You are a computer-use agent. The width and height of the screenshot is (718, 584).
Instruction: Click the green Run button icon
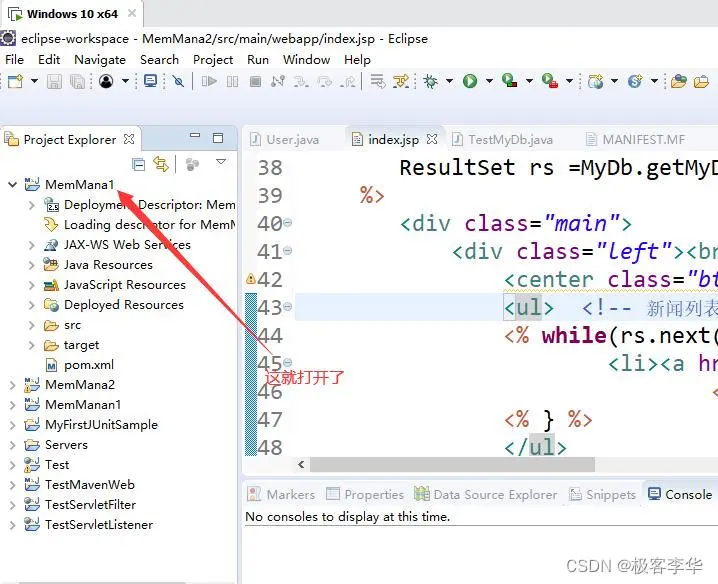470,81
